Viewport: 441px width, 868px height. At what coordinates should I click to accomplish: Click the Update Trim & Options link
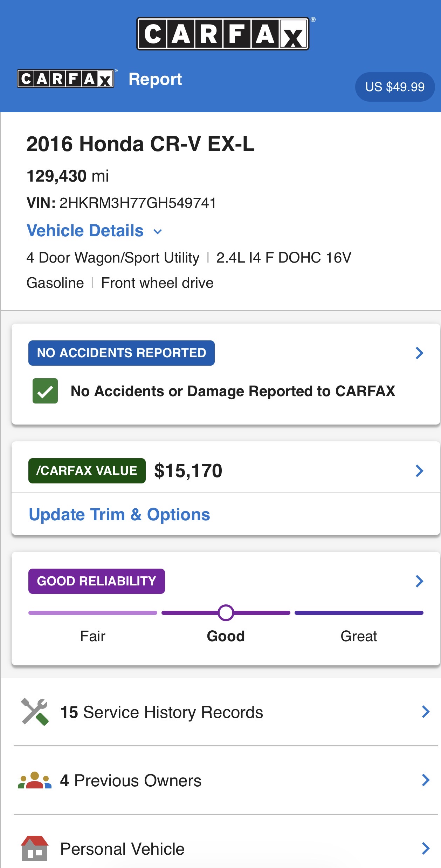coord(119,515)
